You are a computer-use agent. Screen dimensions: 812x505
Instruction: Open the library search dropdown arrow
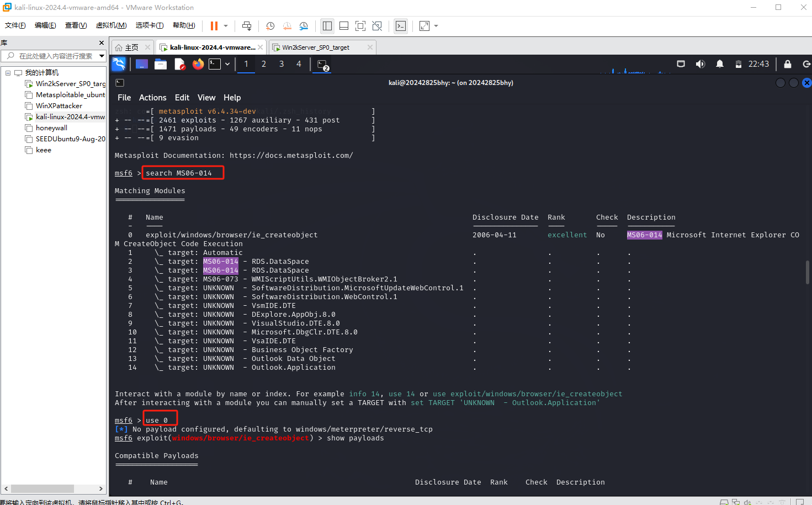coord(102,56)
